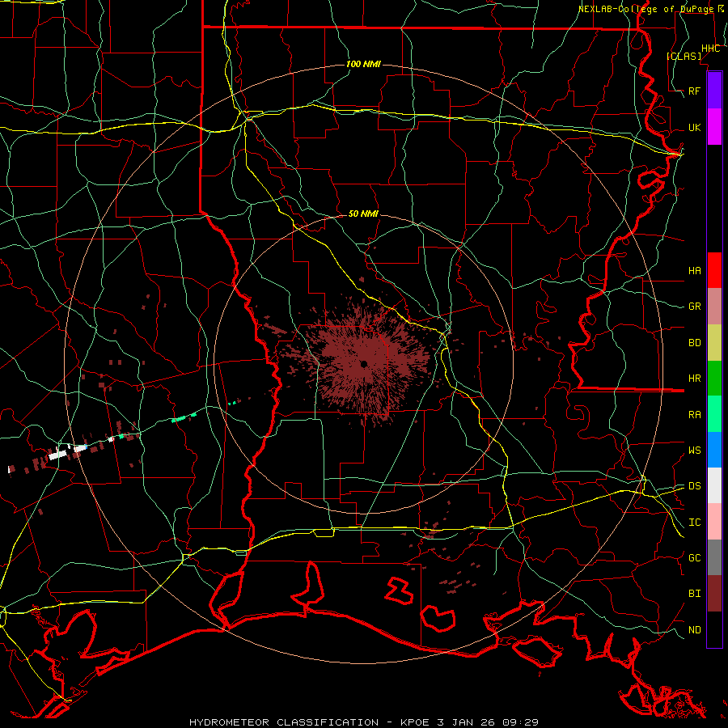The width and height of the screenshot is (728, 728).
Task: Click the GR legend label
Action: pyautogui.click(x=694, y=307)
